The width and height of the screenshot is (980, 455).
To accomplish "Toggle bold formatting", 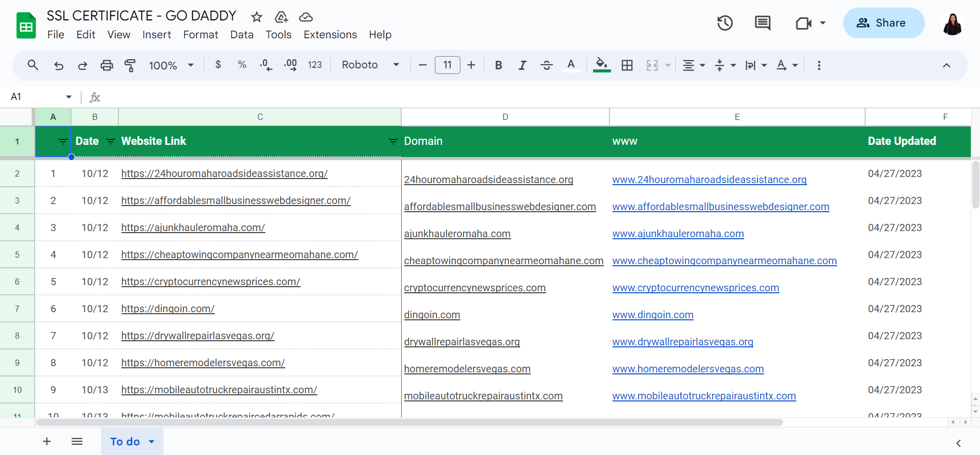I will coord(499,65).
